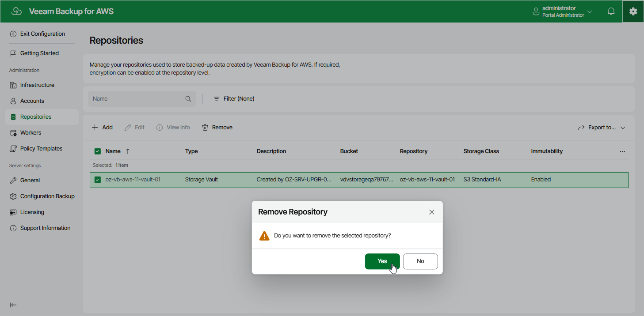Click the Licensing card icon
The width and height of the screenshot is (644, 316).
pyautogui.click(x=13, y=212)
